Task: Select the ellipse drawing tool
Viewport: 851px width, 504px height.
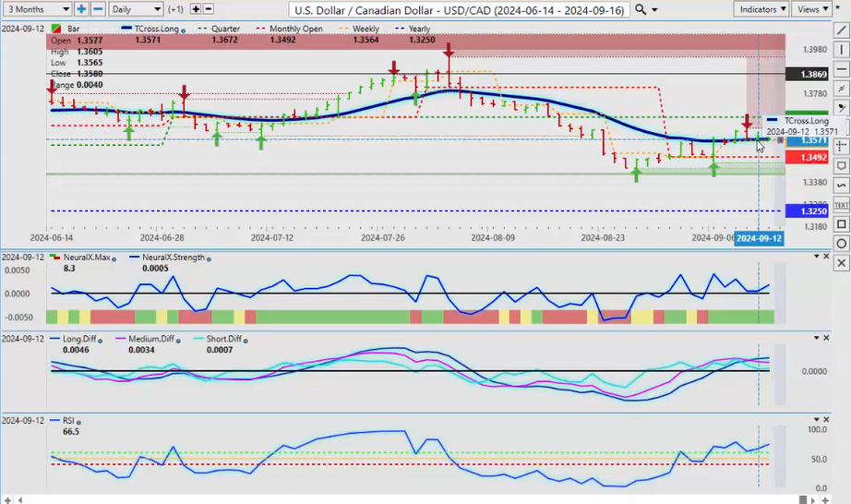Action: [840, 244]
